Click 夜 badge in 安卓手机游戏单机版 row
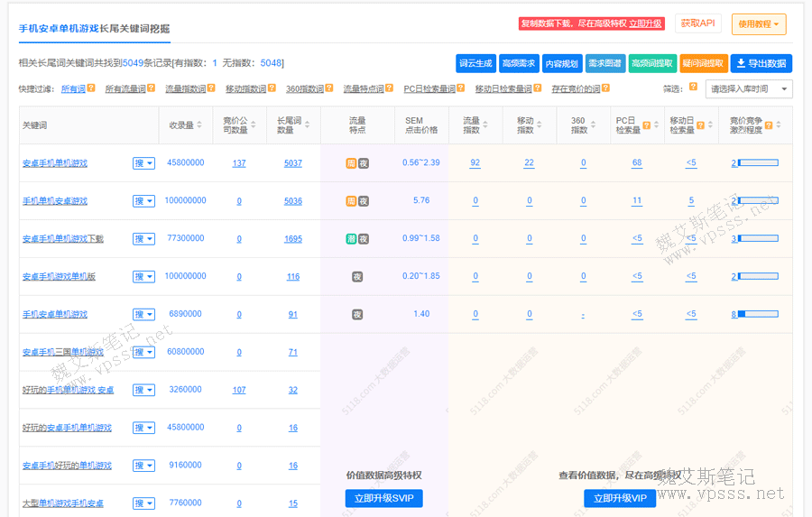 coord(357,277)
